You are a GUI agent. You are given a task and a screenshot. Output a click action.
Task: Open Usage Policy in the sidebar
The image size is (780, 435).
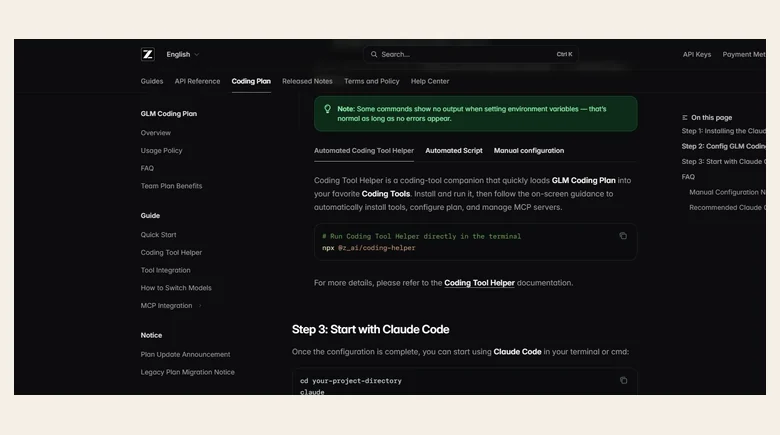click(162, 150)
